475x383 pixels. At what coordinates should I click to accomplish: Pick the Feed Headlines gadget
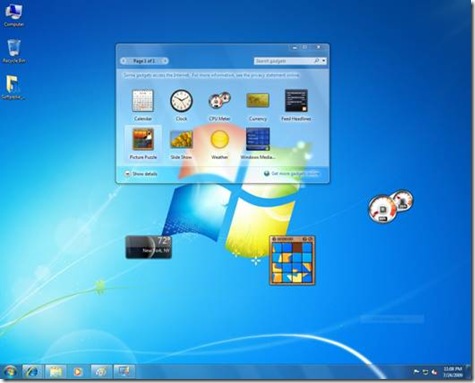tap(296, 101)
